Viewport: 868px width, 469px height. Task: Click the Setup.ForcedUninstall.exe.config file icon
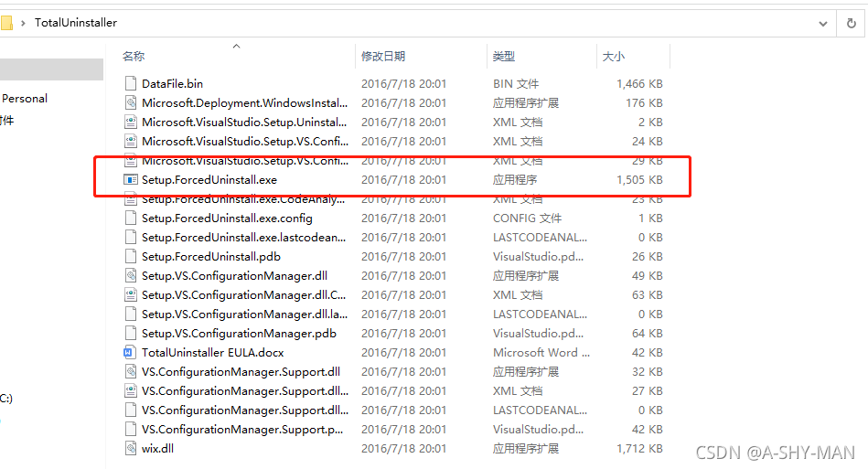tap(131, 218)
